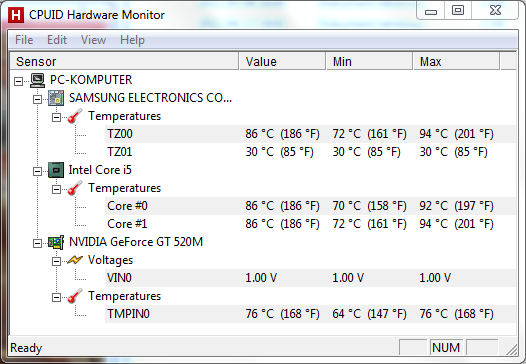Click the NVIDIA GeForce graphics card icon
The height and width of the screenshot is (364, 526).
click(x=56, y=242)
